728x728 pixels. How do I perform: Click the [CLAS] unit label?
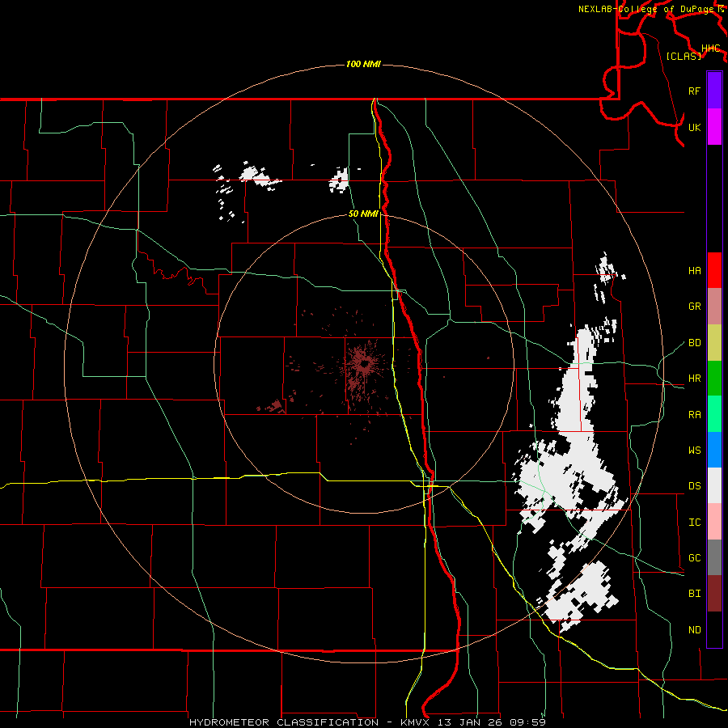[x=684, y=56]
